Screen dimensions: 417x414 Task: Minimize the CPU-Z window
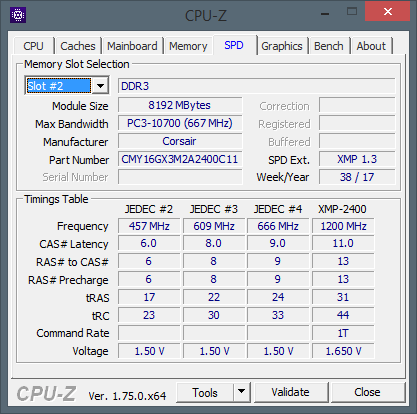click(x=325, y=14)
